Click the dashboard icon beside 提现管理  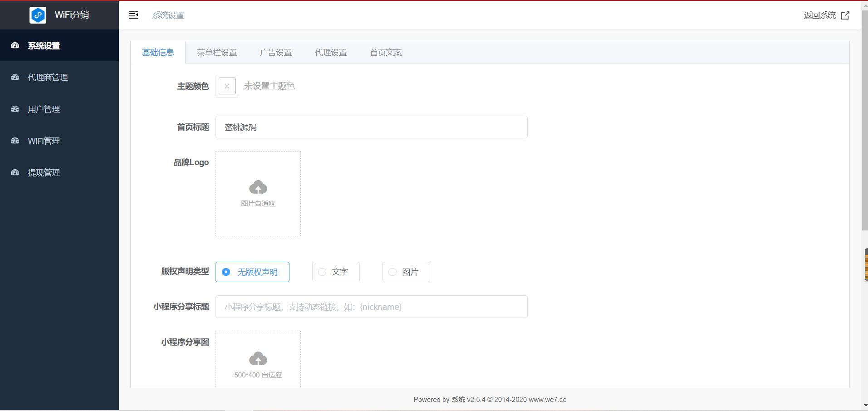tap(15, 172)
